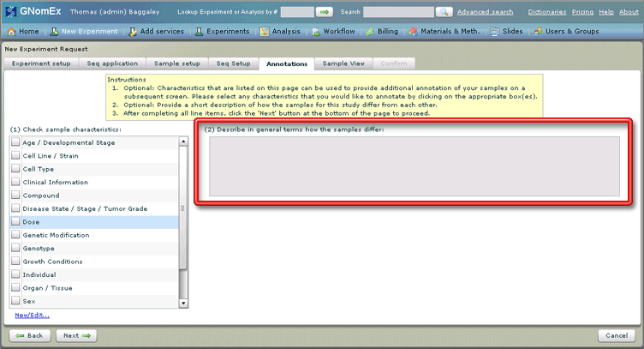
Task: Click the Users & Groups people icon
Action: click(538, 31)
